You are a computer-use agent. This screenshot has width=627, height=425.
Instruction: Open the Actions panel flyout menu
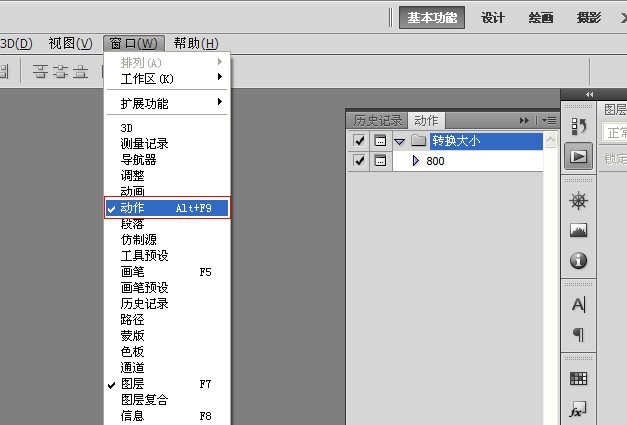click(549, 120)
